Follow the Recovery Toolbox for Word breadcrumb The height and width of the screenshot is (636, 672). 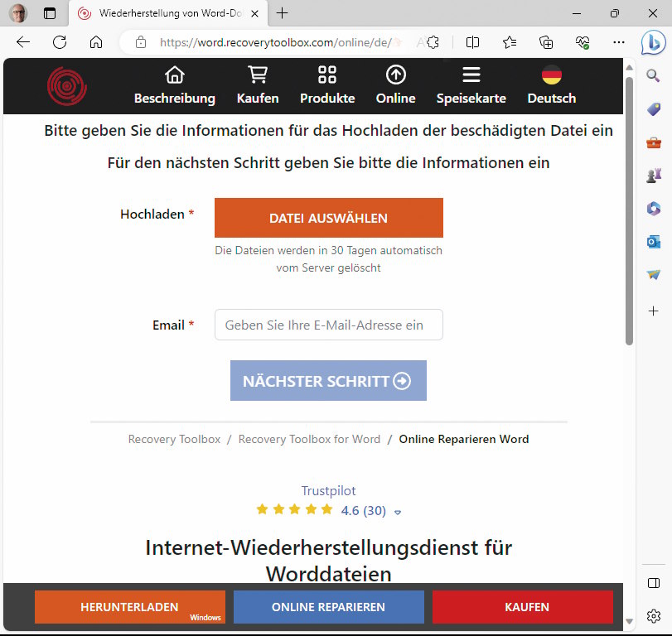(x=309, y=439)
